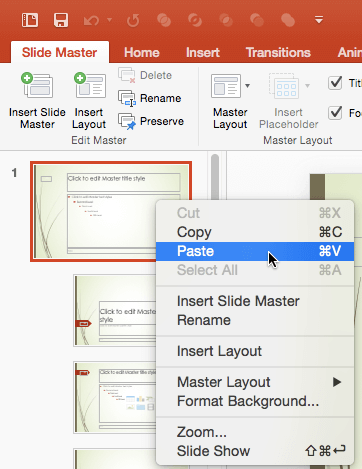
Task: Toggle the Footers checkbox
Action: (x=335, y=113)
